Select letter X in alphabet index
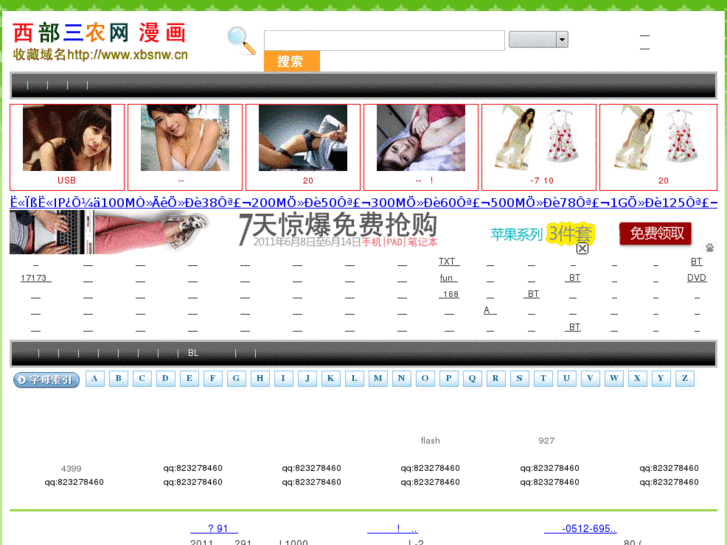Viewport: 727px width, 545px height. coord(638,378)
